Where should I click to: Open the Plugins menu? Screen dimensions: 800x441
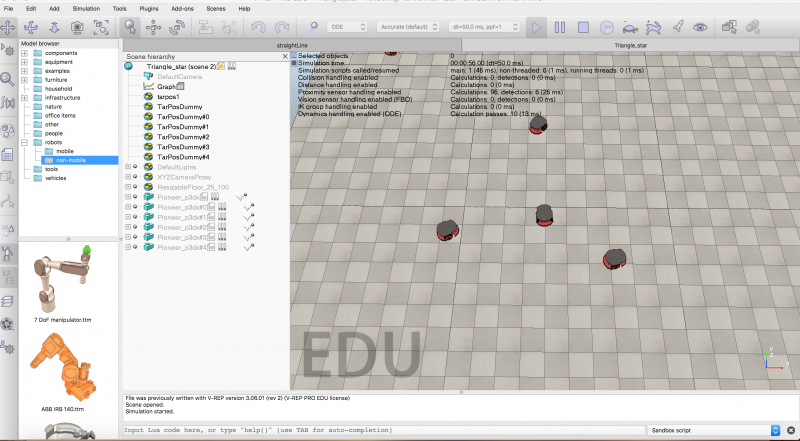pos(149,9)
